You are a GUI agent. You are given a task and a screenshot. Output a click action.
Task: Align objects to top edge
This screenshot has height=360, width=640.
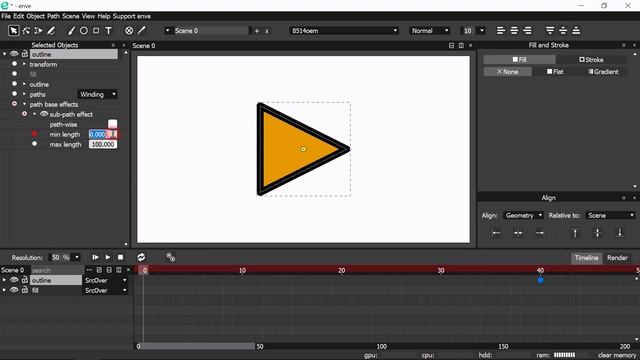[575, 233]
